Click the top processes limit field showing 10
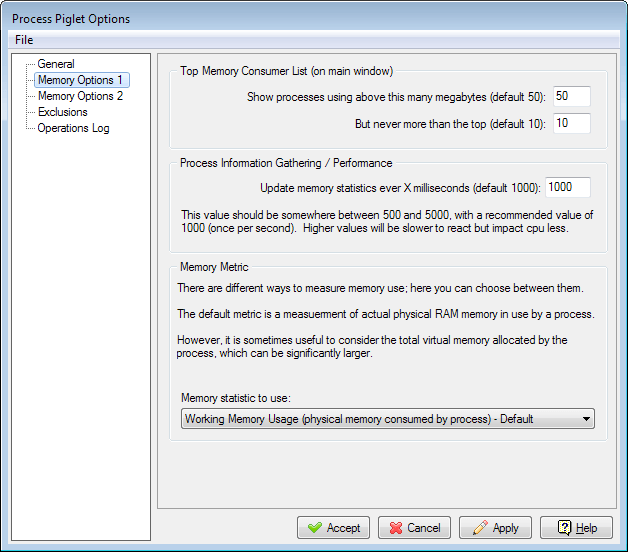 [570, 123]
